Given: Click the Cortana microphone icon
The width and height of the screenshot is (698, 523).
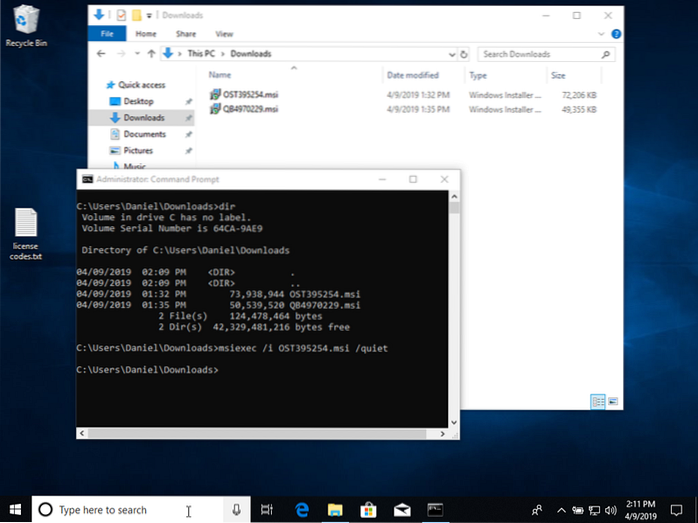Looking at the screenshot, I should pos(237,509).
